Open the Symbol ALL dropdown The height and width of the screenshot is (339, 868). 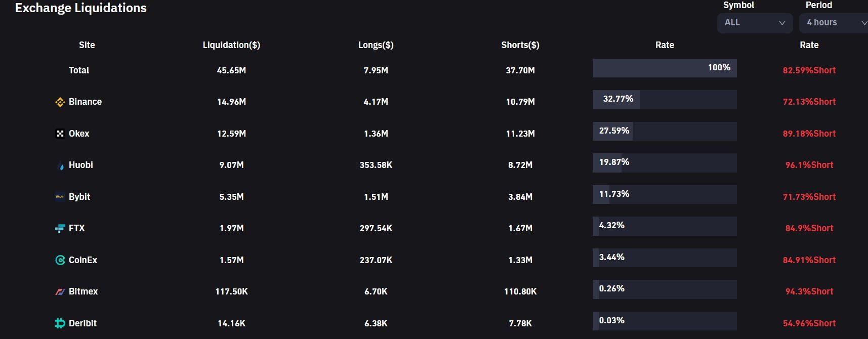click(x=754, y=23)
